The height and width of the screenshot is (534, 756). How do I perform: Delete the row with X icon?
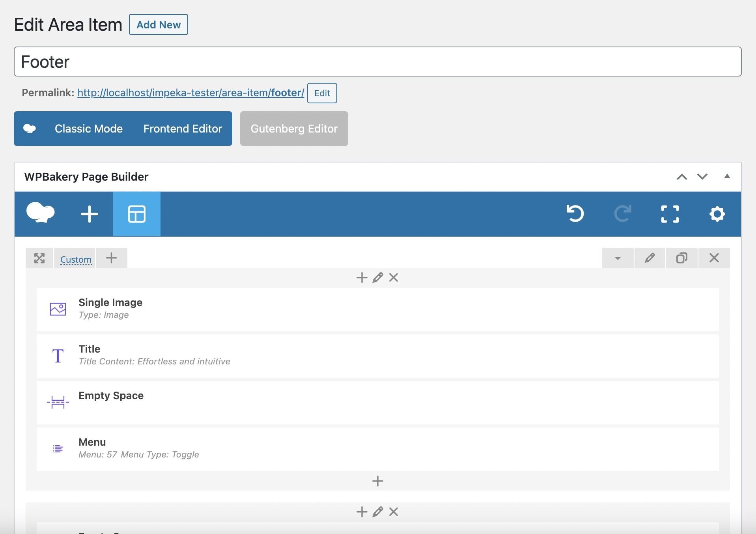pos(714,258)
